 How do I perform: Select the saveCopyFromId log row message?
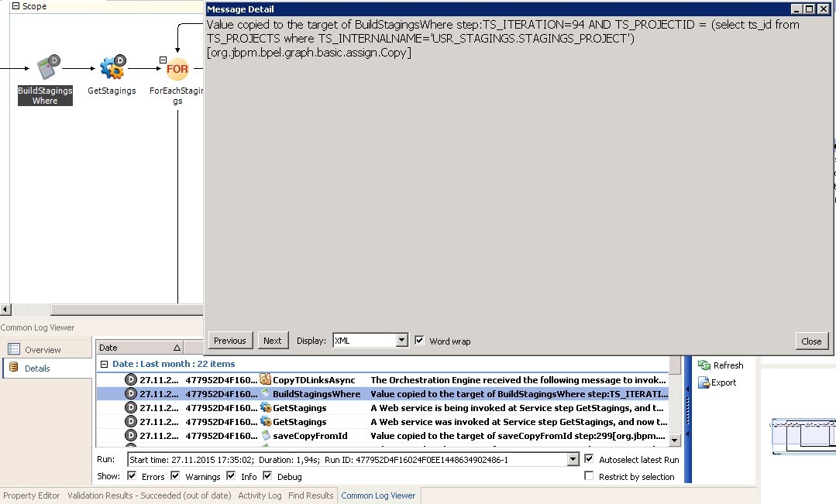(x=518, y=435)
